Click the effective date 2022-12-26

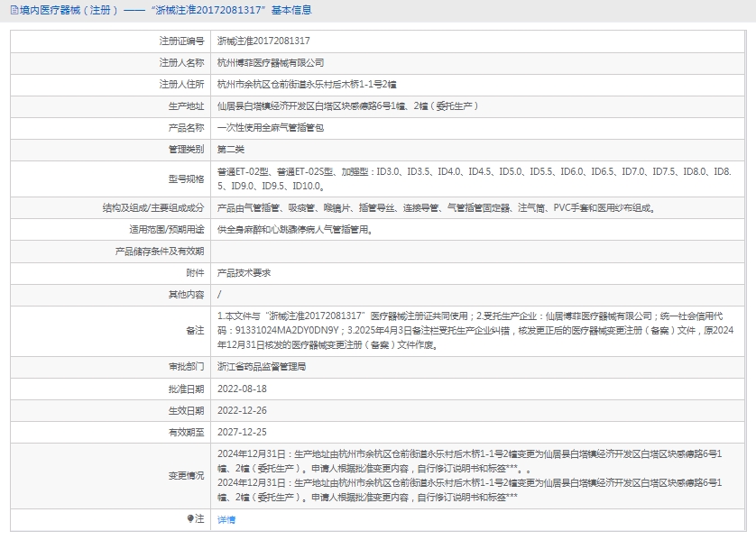point(242,410)
